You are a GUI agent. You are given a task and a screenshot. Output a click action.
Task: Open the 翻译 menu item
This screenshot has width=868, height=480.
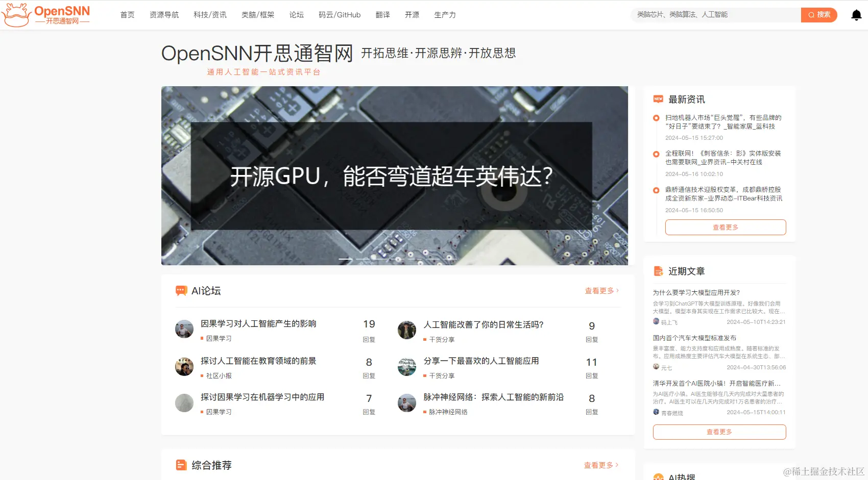[x=382, y=15]
